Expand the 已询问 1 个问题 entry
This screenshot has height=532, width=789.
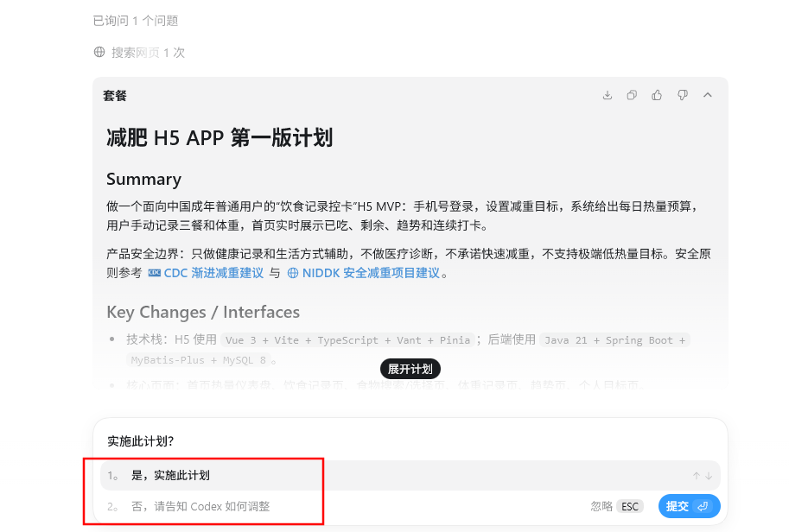(136, 21)
